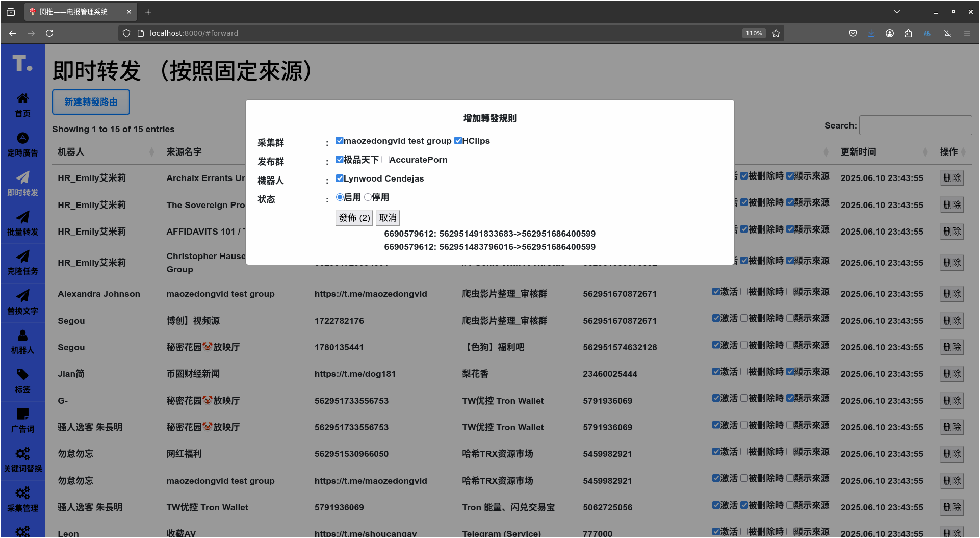Bookmark this page with star icon
980x538 pixels.
point(776,33)
